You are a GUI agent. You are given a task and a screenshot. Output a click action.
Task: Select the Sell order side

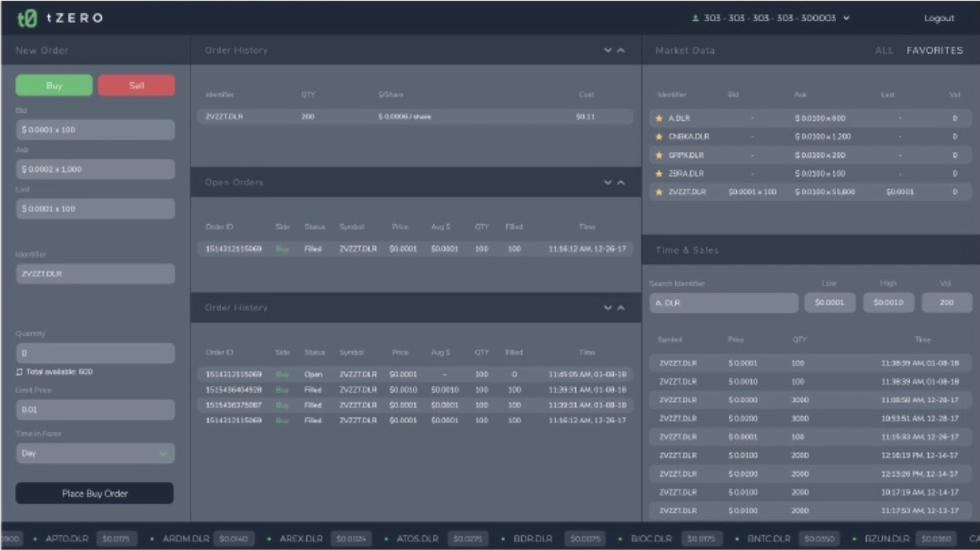pos(137,85)
